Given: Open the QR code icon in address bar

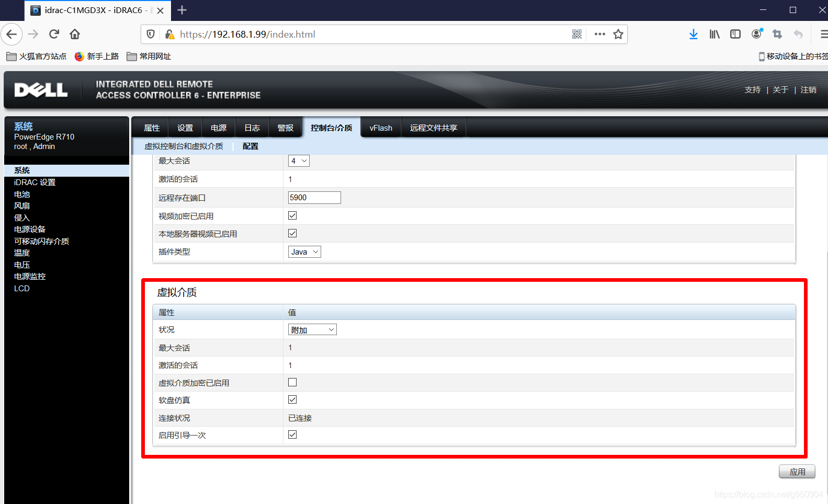Looking at the screenshot, I should [x=577, y=35].
